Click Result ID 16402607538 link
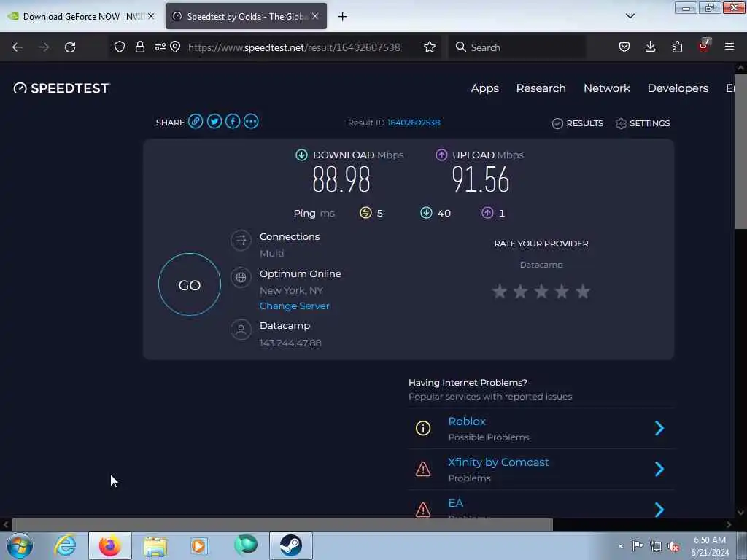Image resolution: width=747 pixels, height=560 pixels. [x=414, y=122]
